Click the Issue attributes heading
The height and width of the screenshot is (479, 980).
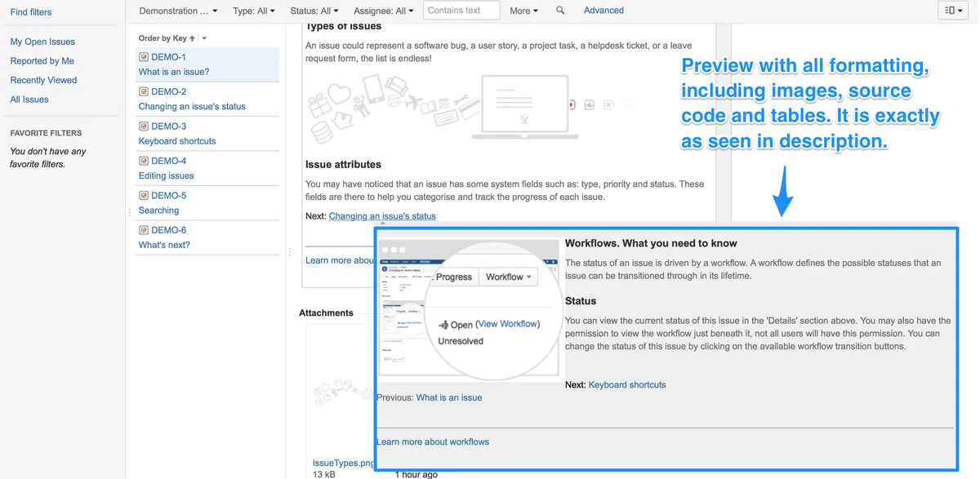coord(343,165)
